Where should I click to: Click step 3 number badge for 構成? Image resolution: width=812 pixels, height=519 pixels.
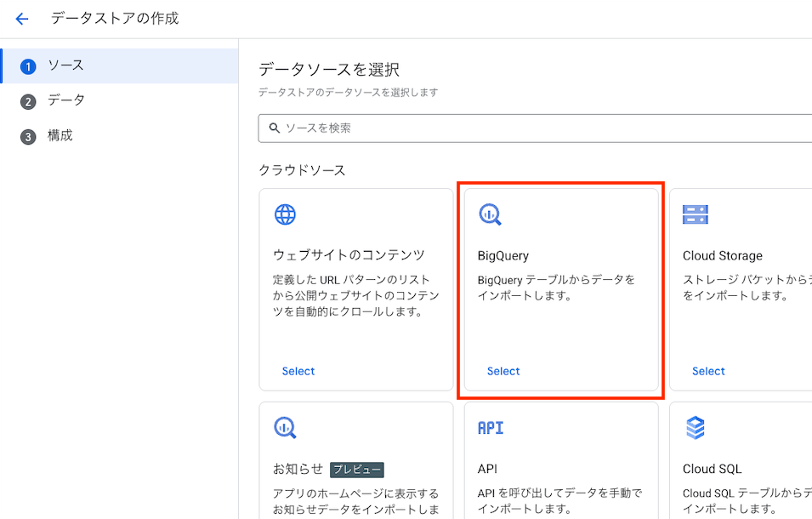coord(28,137)
